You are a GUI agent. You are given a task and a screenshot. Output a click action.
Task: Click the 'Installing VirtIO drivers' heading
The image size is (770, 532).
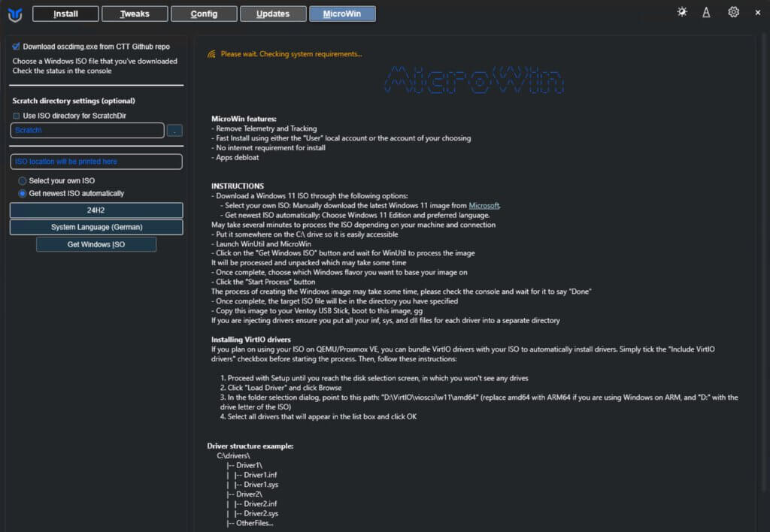(251, 340)
